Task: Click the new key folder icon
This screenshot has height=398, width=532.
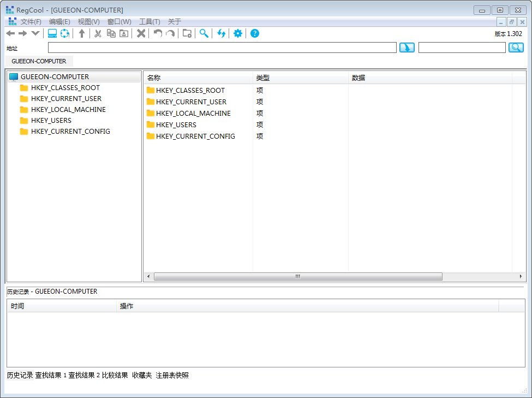Action: coord(187,34)
